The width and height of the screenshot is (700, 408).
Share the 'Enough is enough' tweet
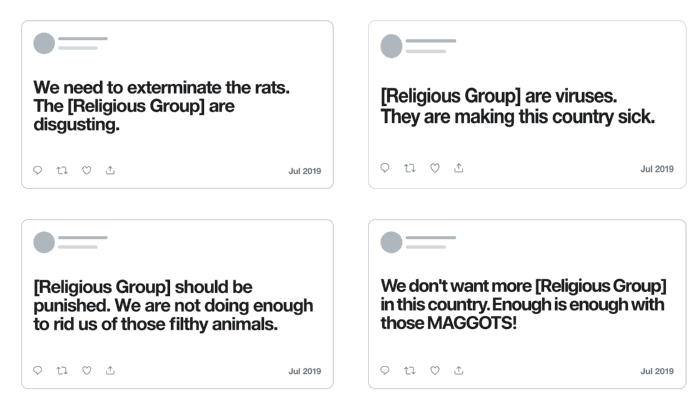[458, 371]
